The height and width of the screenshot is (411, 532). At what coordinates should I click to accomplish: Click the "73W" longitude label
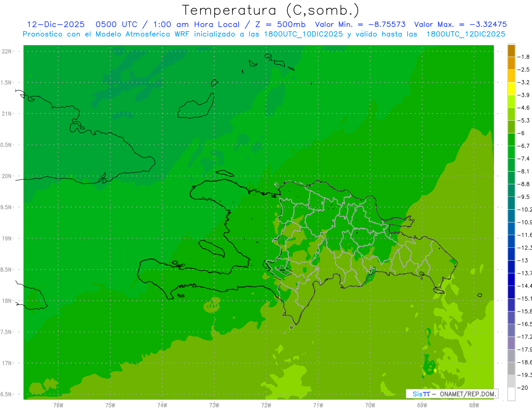tap(214, 405)
